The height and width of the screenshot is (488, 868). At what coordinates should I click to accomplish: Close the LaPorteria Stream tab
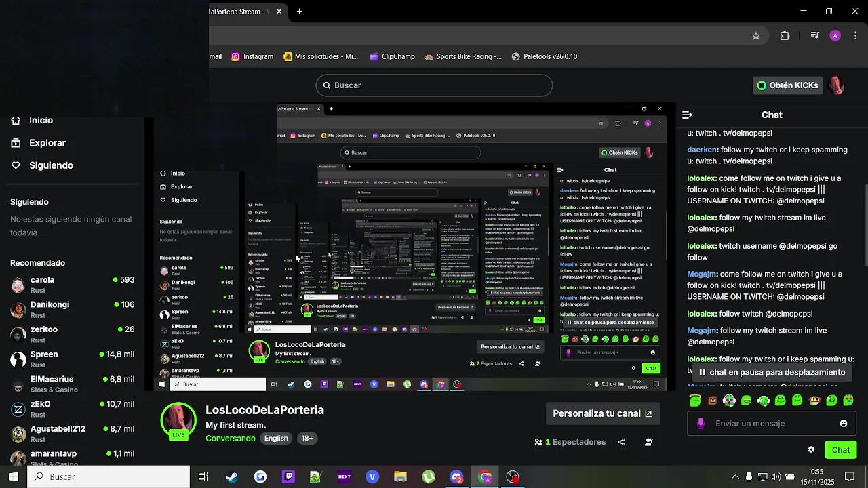tap(279, 12)
